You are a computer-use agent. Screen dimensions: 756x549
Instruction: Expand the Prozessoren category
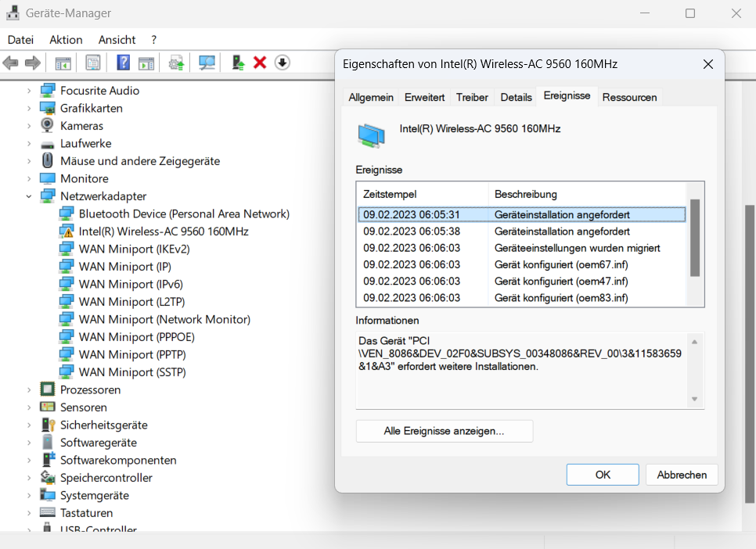pos(29,390)
